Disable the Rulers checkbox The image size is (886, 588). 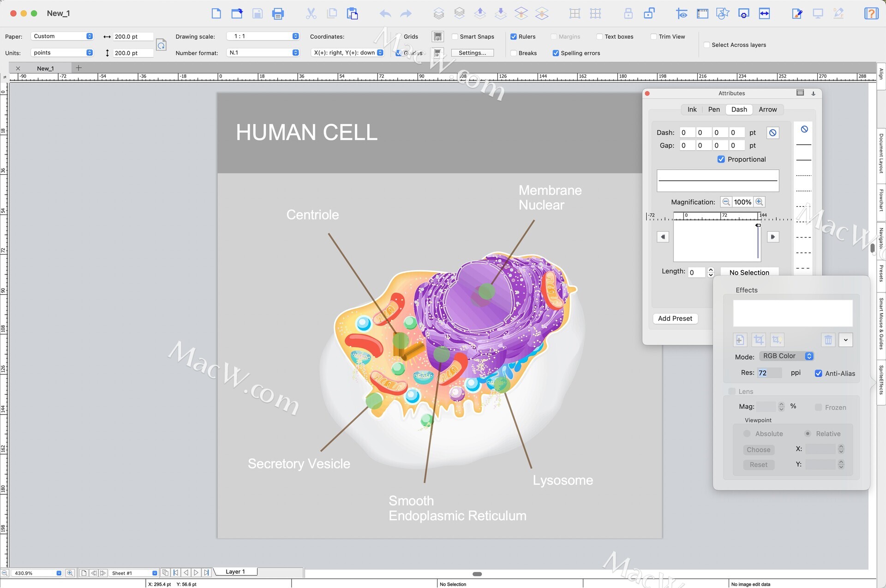tap(514, 37)
